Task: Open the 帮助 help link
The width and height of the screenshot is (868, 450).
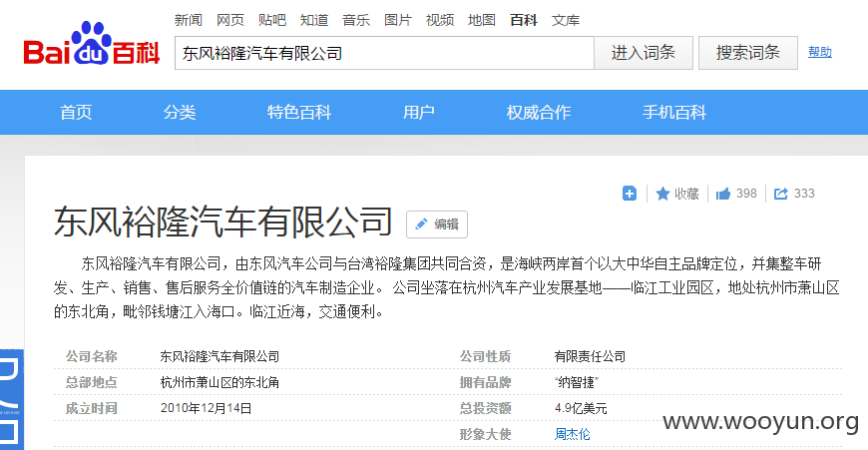Action: [x=820, y=52]
